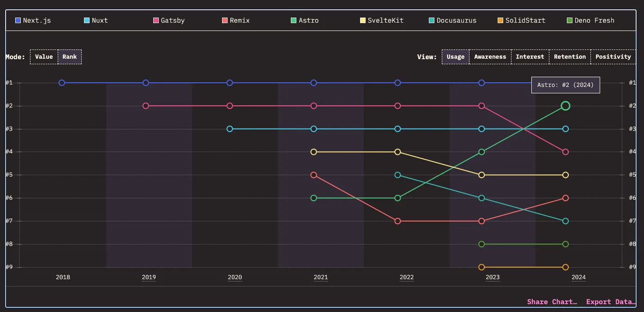Select SvelteKit 2024 data point
Image resolution: width=644 pixels, height=312 pixels.
(566, 175)
